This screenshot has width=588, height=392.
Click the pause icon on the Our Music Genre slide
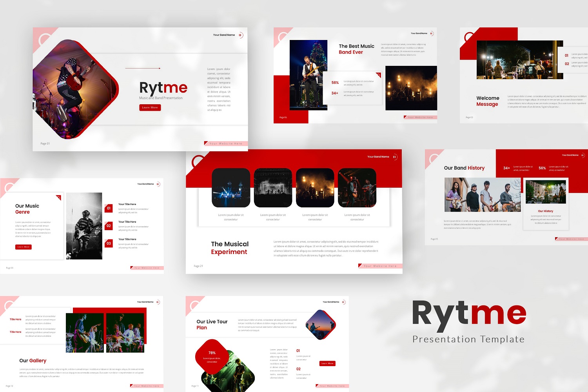click(x=158, y=184)
